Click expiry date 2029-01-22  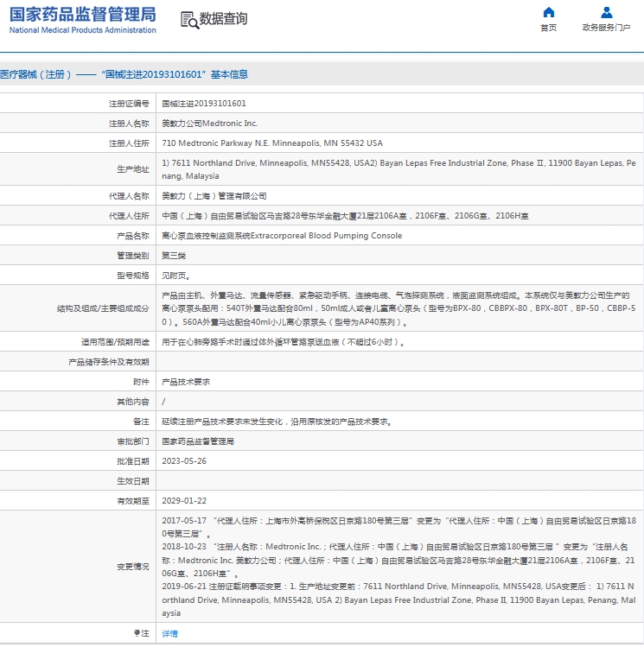(x=184, y=500)
